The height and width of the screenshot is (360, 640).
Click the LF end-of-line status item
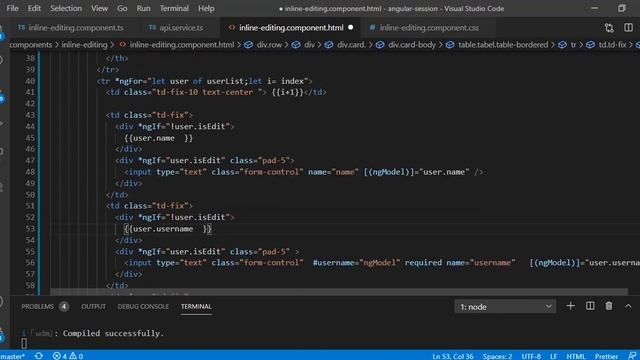pos(553,356)
